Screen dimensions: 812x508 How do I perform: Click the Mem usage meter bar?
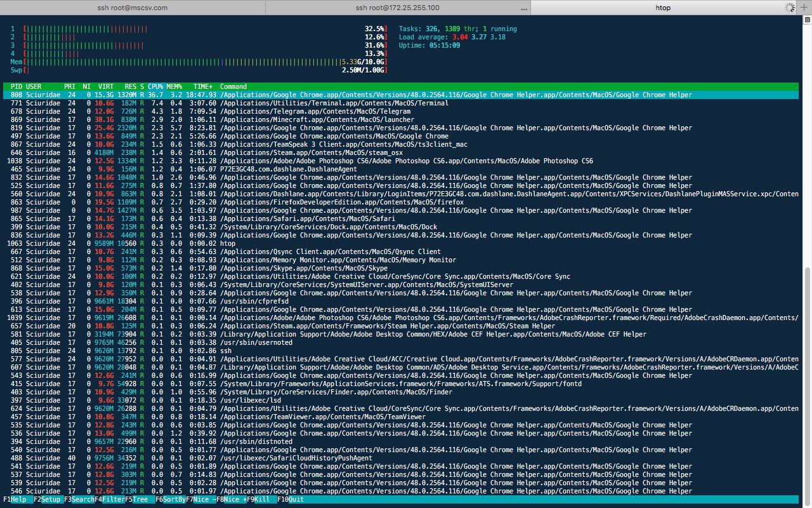click(x=204, y=62)
